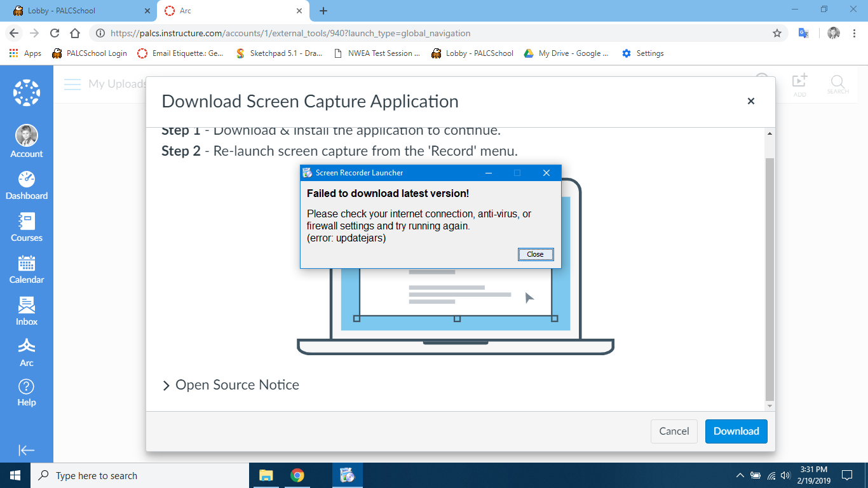This screenshot has width=868, height=488.
Task: Click the browser Back button
Action: (14, 33)
